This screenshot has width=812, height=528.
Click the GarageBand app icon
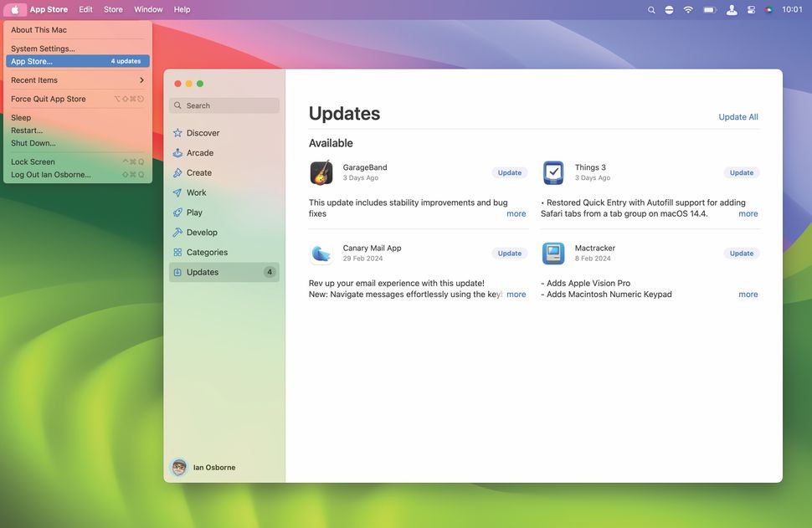pos(321,172)
